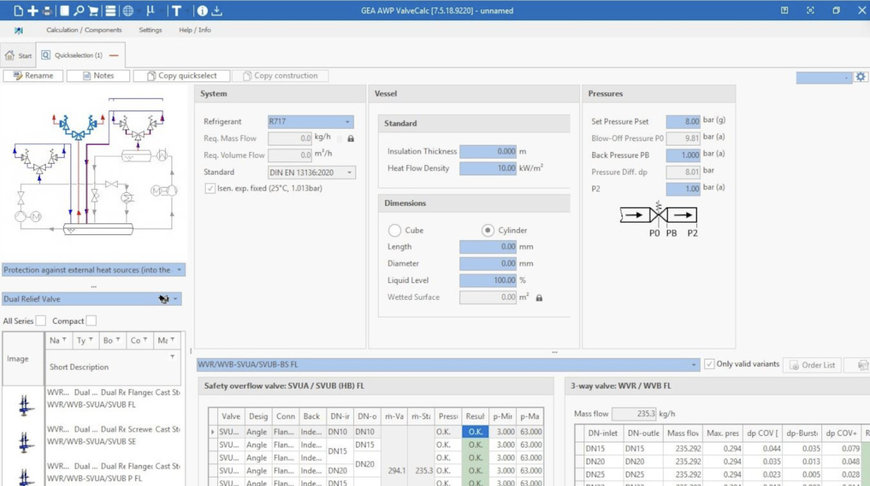Click the Liquid Level percent field
The width and height of the screenshot is (870, 486).
click(488, 281)
